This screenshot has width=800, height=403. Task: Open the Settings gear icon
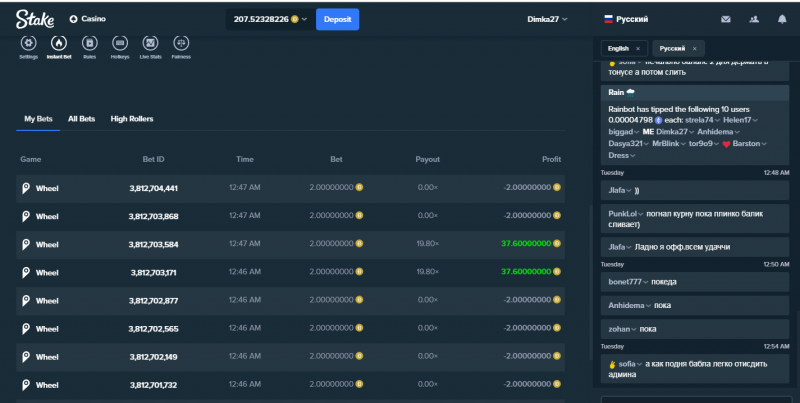(x=29, y=43)
